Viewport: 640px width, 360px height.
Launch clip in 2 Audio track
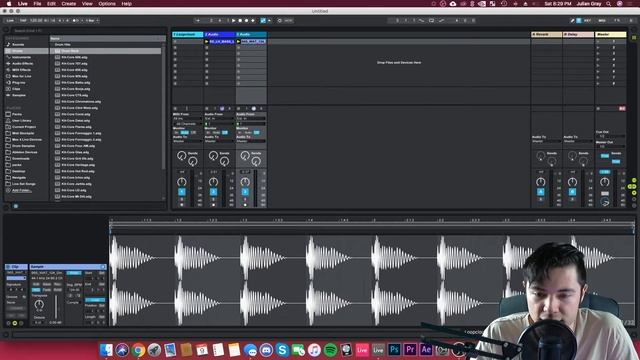pyautogui.click(x=207, y=42)
